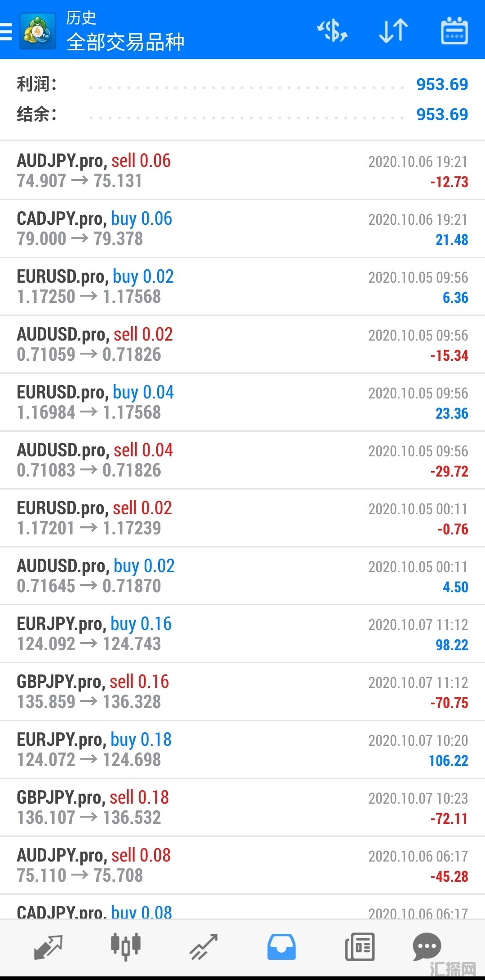Select the History inbox tab
This screenshot has height=980, width=485.
(x=282, y=947)
